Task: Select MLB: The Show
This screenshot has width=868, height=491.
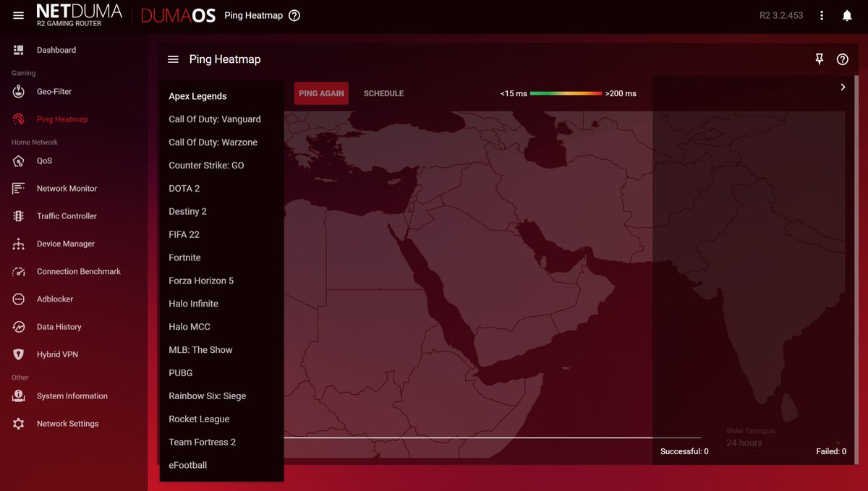Action: pyautogui.click(x=221, y=350)
